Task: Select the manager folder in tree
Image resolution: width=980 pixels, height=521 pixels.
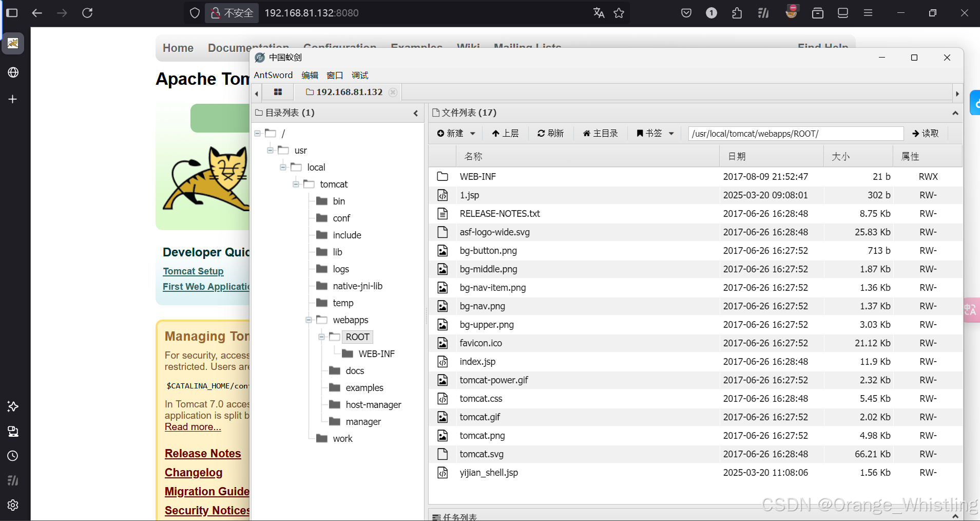Action: 363,422
